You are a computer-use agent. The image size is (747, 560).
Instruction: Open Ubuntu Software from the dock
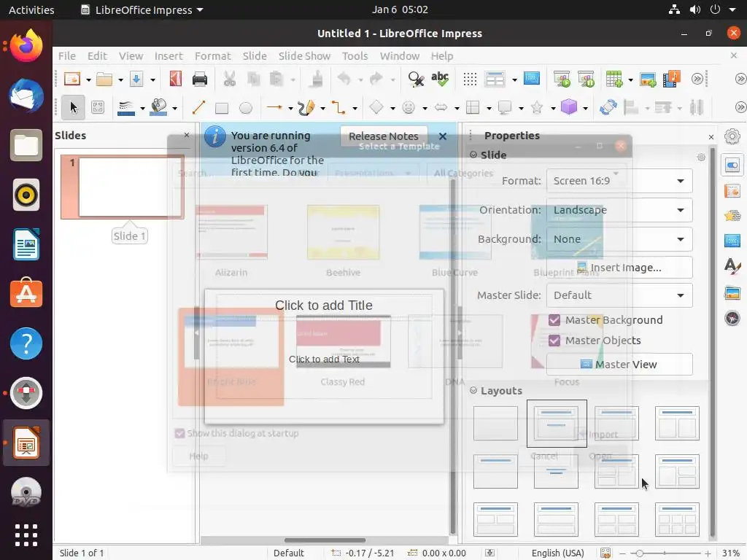coord(26,292)
